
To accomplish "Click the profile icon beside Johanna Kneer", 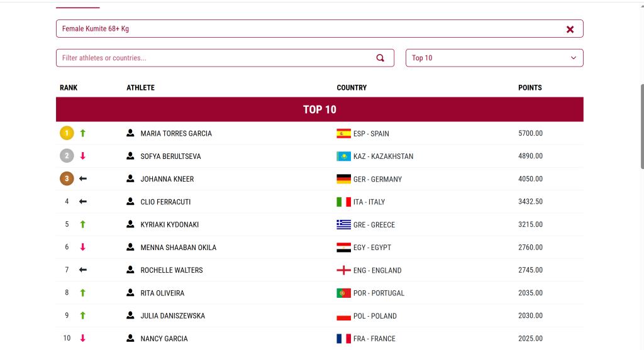I will 130,178.
